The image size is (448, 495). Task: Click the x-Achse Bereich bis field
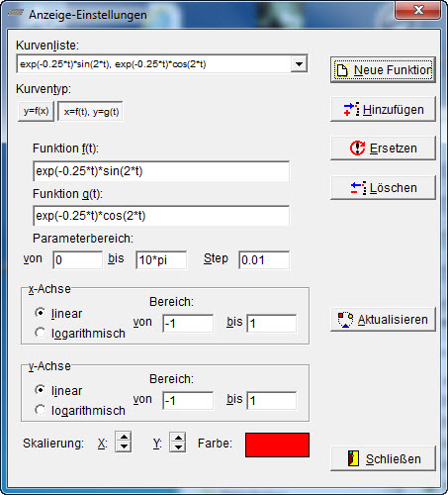click(272, 323)
